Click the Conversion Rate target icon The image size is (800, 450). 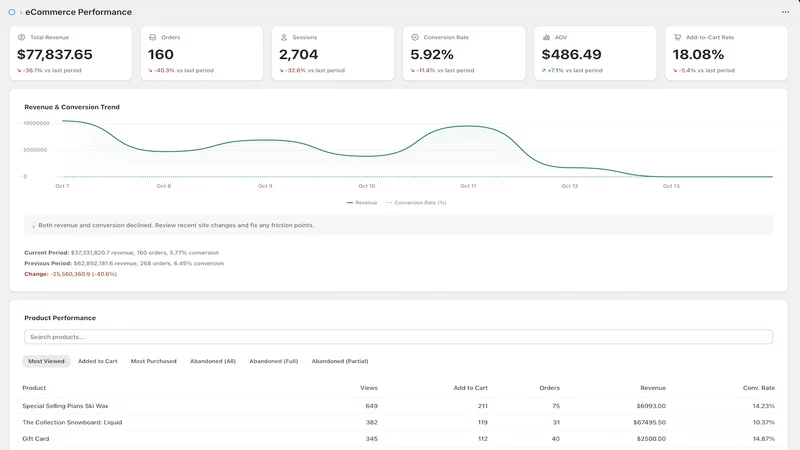(415, 37)
